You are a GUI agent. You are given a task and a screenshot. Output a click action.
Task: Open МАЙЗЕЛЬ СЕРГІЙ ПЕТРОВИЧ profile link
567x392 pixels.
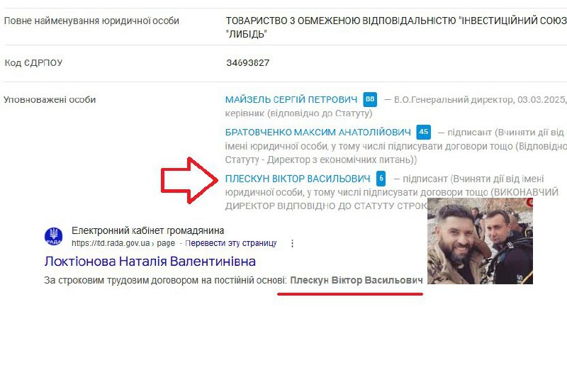click(291, 99)
